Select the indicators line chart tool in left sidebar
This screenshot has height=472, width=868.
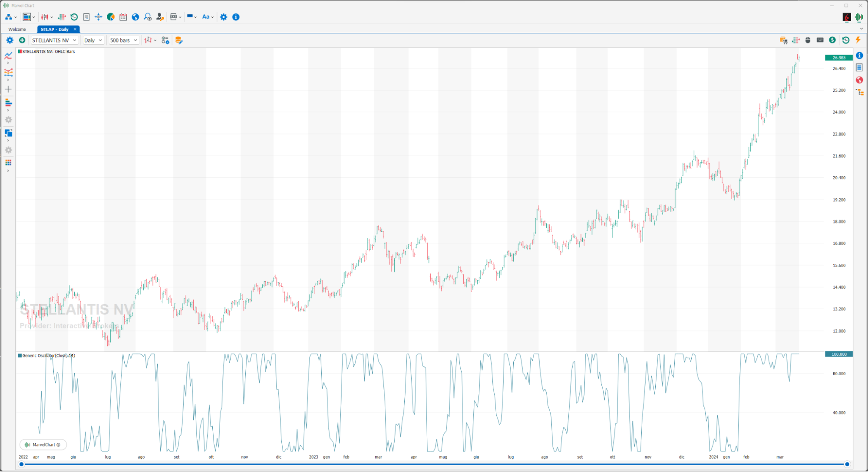[8, 55]
